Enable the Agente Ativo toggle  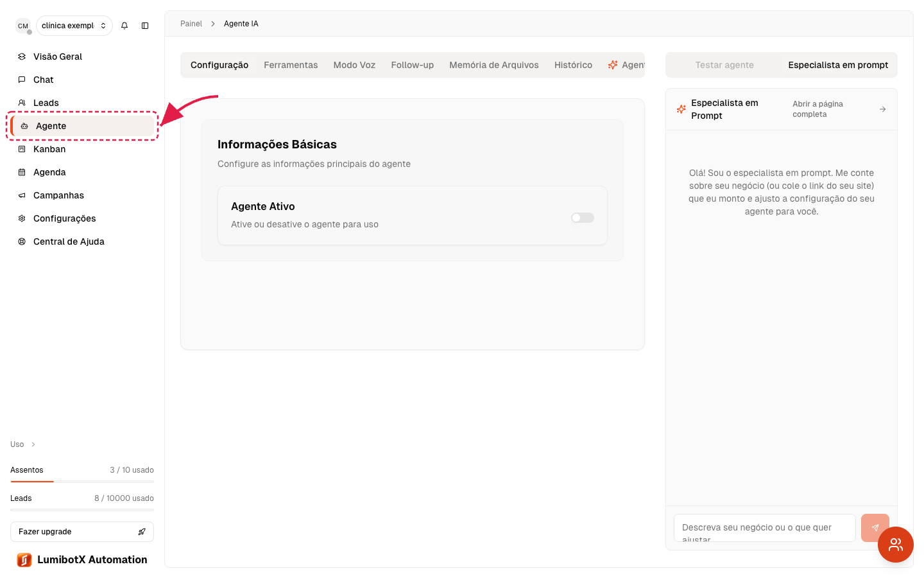point(583,218)
